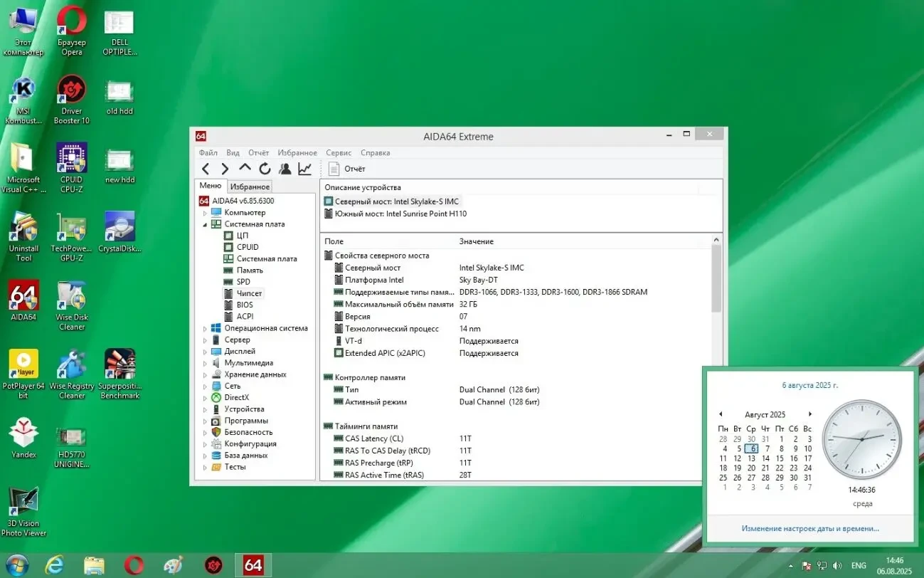This screenshot has height=578, width=924.
Task: Expand the Компьютер tree node
Action: [205, 213]
